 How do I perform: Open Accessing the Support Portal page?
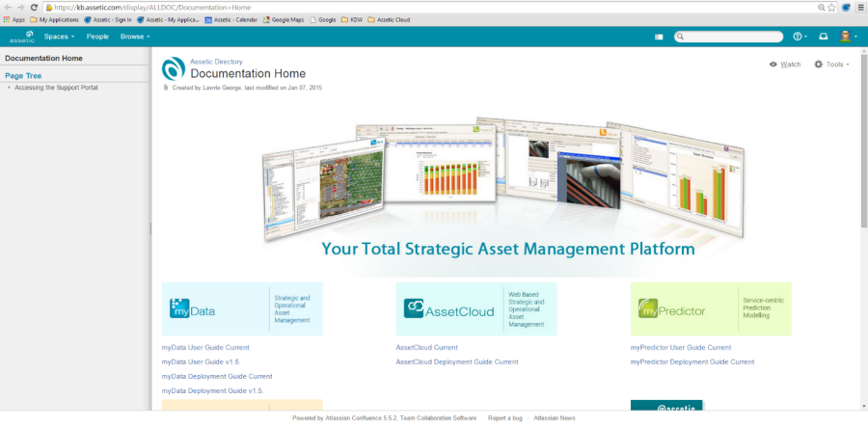tap(57, 88)
